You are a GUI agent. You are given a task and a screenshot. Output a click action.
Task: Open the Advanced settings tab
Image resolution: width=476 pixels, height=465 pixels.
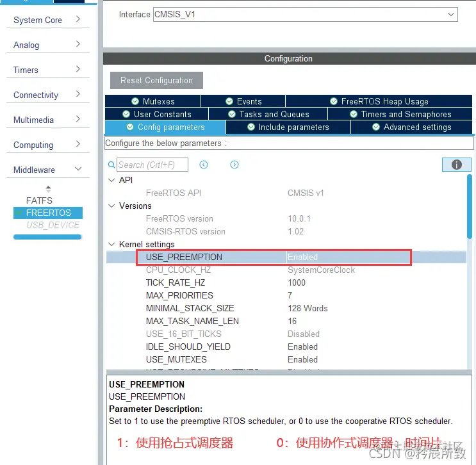[412, 127]
